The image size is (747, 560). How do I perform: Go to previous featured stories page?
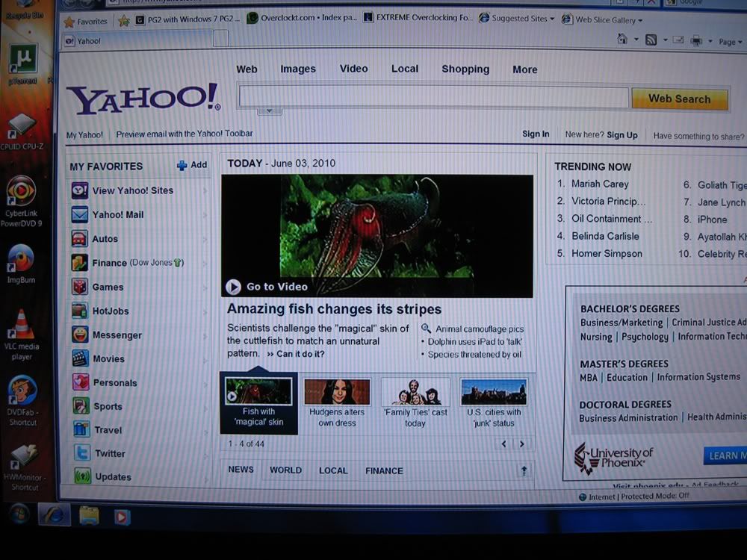(x=504, y=444)
